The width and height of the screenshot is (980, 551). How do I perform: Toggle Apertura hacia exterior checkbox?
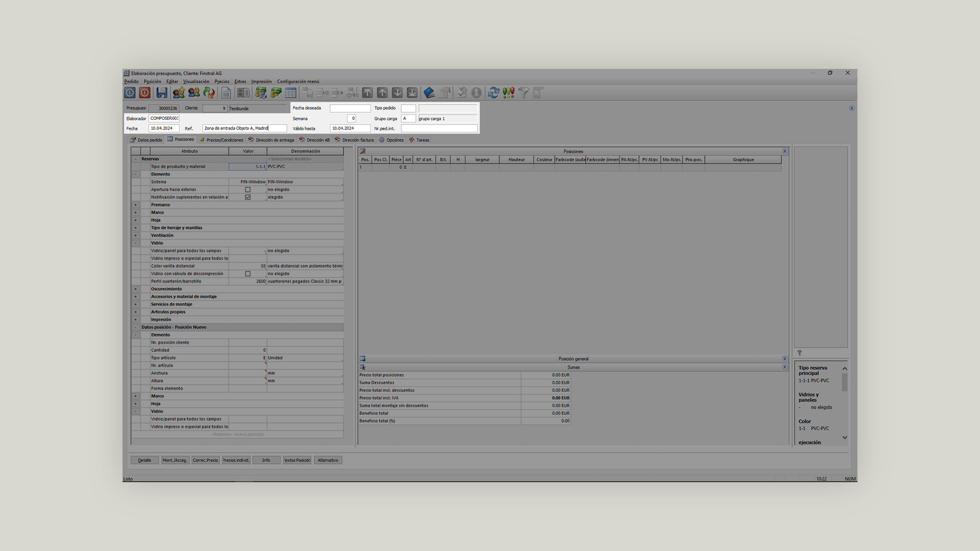tap(248, 189)
